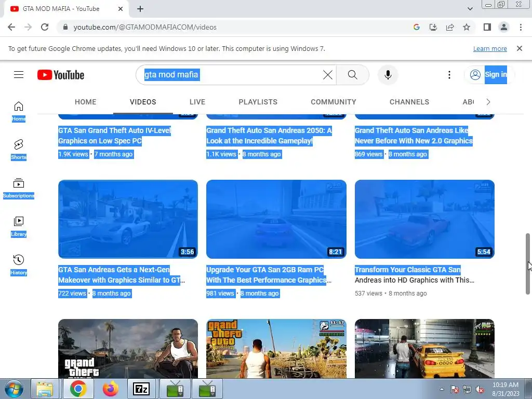Image resolution: width=532 pixels, height=399 pixels.
Task: Show more channel tabs with the right chevron
Action: [488, 102]
